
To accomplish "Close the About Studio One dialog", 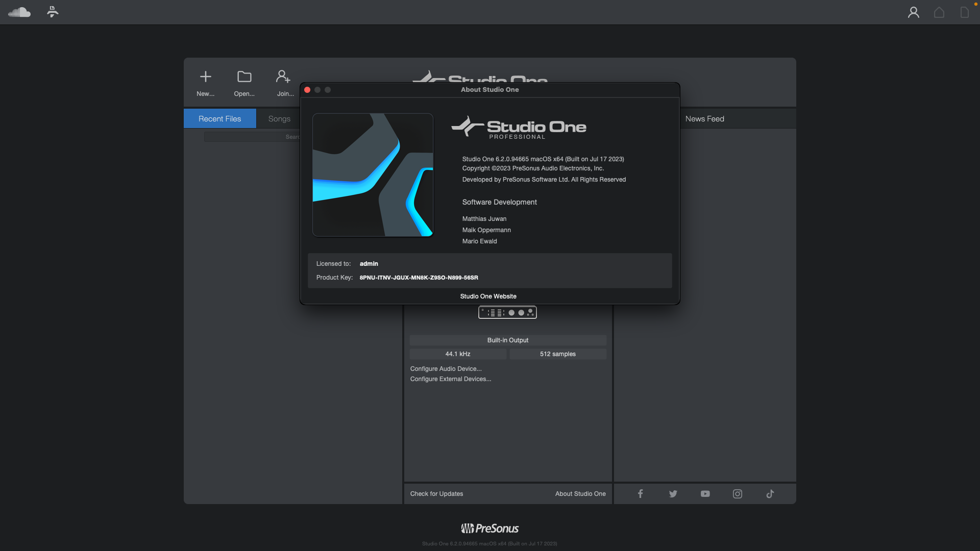I will coord(307,90).
